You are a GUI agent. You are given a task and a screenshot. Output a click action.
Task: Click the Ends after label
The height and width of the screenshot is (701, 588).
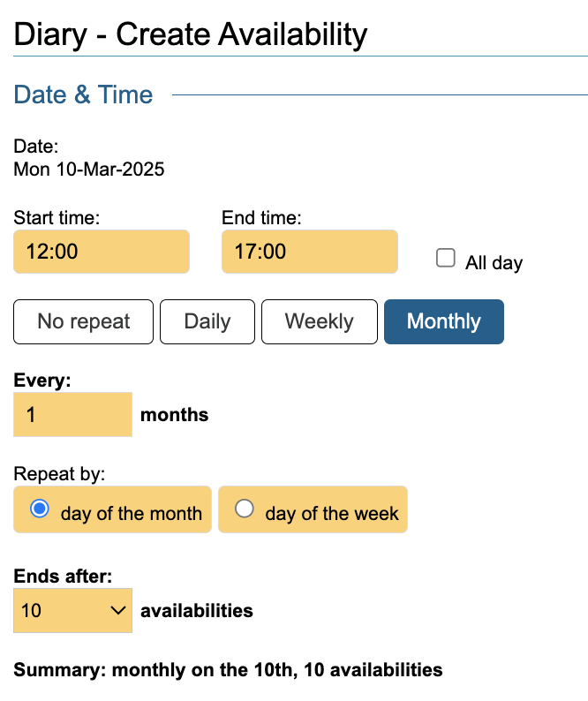[x=63, y=577]
